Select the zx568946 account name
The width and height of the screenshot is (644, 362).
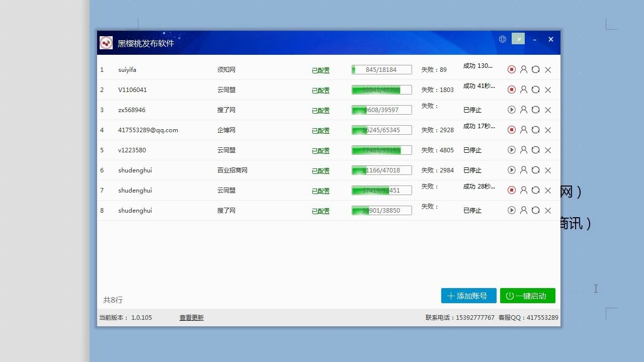tap(132, 110)
